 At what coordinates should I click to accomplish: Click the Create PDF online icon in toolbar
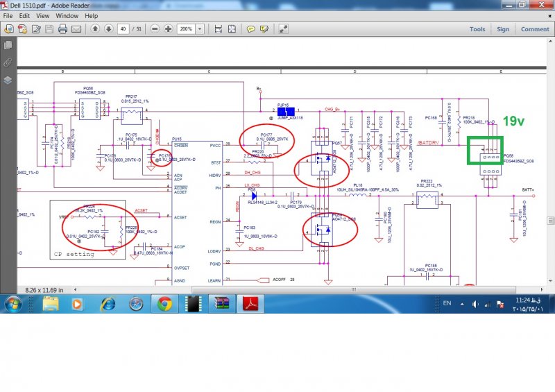(x=9, y=29)
